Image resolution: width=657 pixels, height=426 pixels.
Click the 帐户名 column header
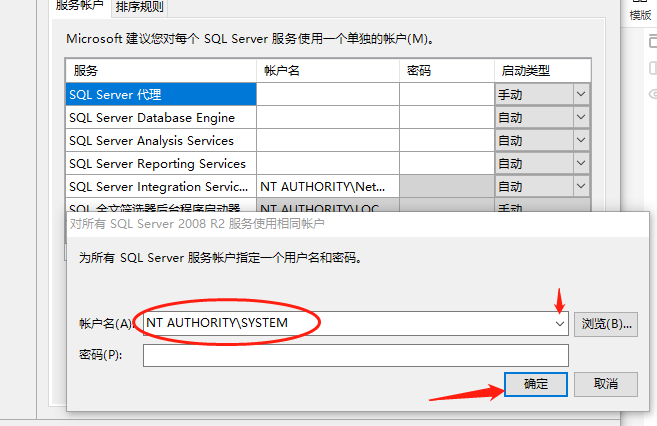coord(328,71)
